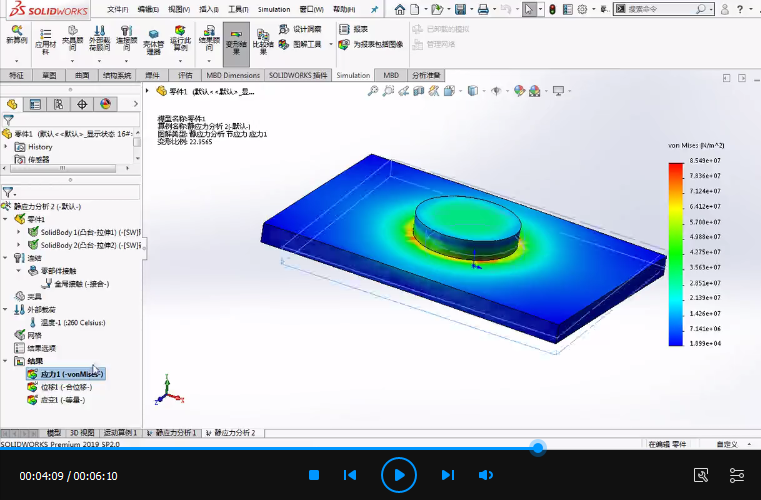The width and height of the screenshot is (761, 500).
Task: Open 图解工具 plot tools
Action: point(300,44)
